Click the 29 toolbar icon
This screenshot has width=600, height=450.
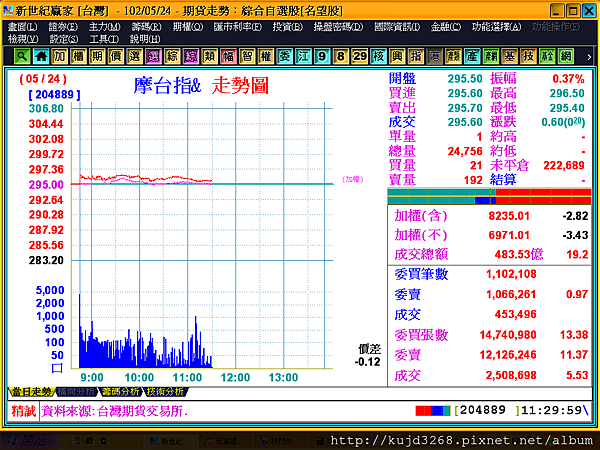pos(360,56)
